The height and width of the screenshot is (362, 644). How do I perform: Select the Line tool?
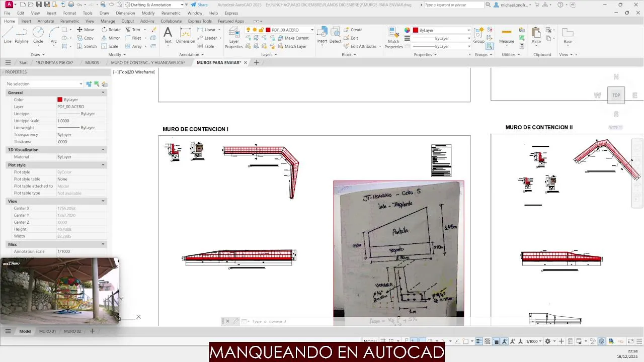8,35
